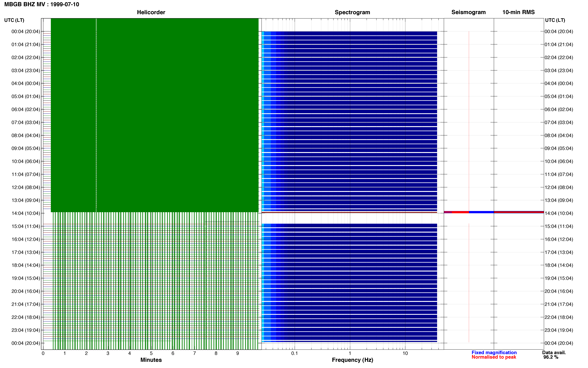Click the Seismogram panel heading
The width and height of the screenshot is (588, 368).
(x=468, y=12)
